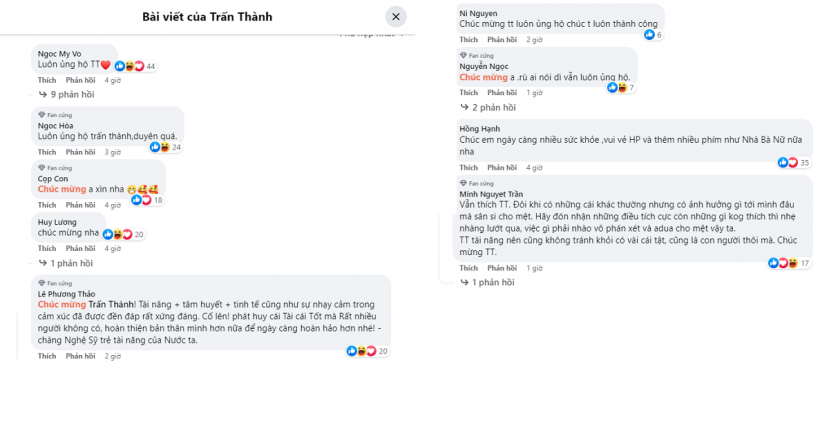View reactions on Ngoc Hòa's comment
Screen dimensions: 829x446
[x=165, y=147]
